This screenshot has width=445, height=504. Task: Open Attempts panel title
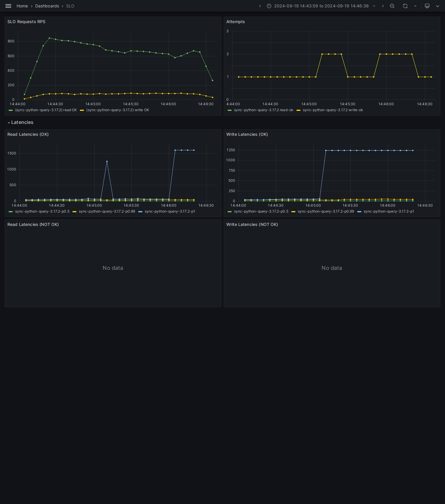(x=236, y=22)
